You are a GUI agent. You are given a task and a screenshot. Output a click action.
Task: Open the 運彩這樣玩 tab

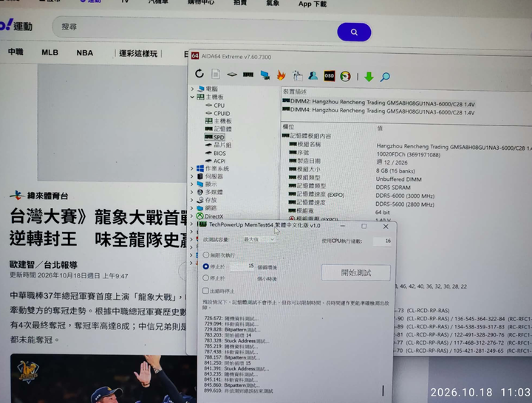138,54
